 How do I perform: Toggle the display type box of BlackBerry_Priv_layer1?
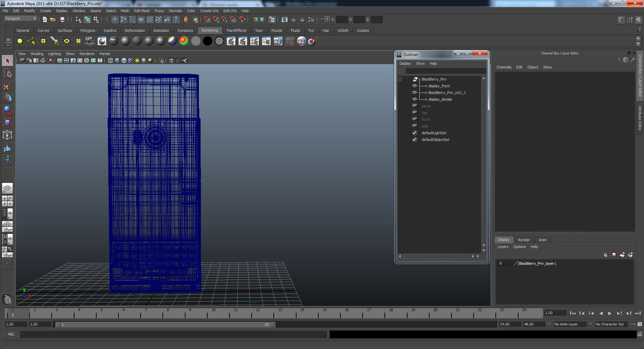[x=508, y=263]
